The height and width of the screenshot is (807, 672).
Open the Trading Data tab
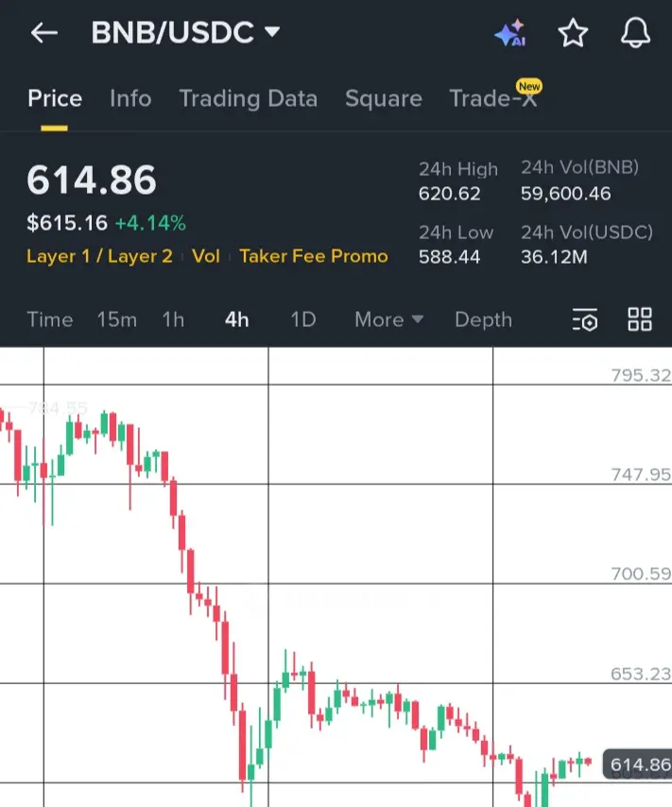tap(248, 98)
